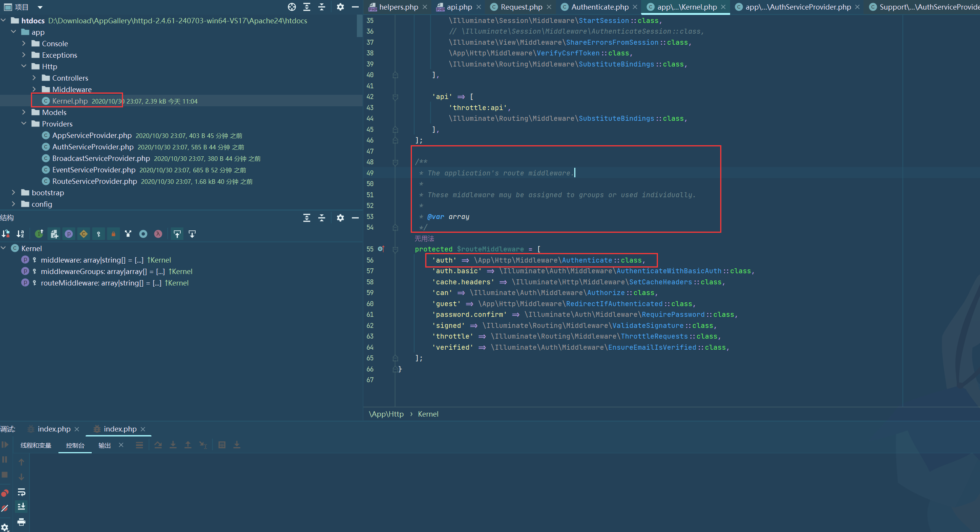The height and width of the screenshot is (532, 980).
Task: Collapse all in the Project panel header
Action: click(322, 7)
